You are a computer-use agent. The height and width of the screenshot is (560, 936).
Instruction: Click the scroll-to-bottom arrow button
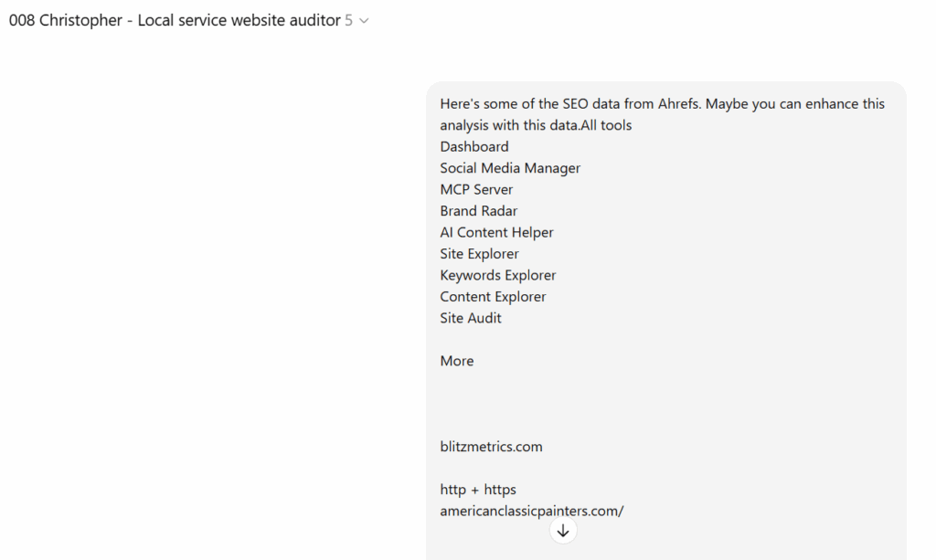click(563, 530)
